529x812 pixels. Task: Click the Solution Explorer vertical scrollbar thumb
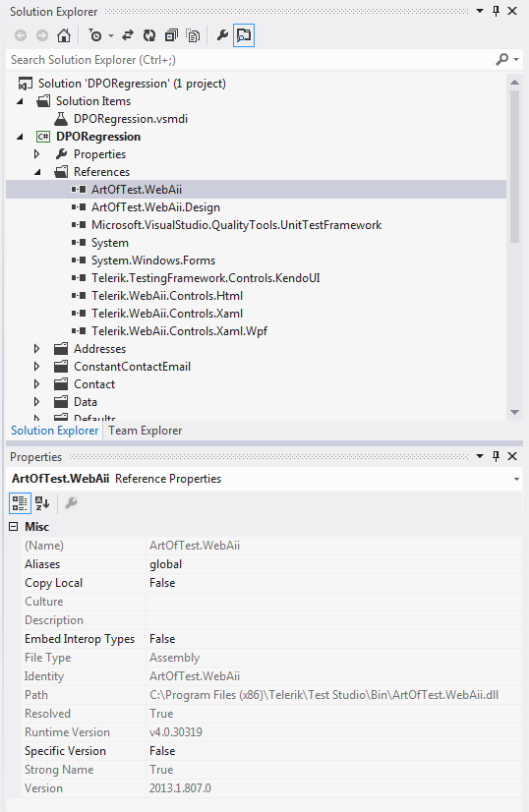coord(514,167)
